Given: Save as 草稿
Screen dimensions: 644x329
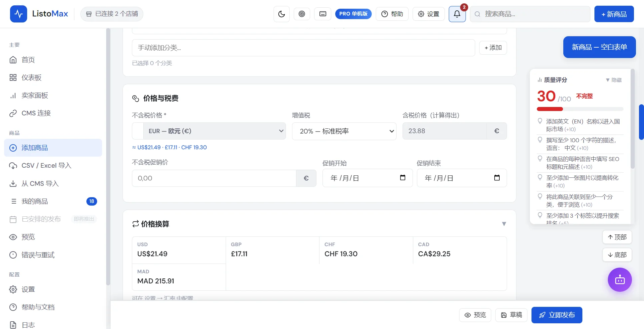Looking at the screenshot, I should pos(511,315).
